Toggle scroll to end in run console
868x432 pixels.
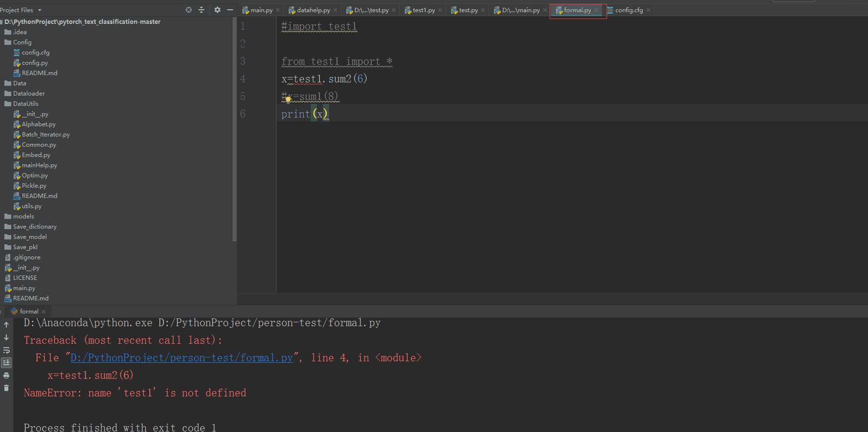click(x=6, y=363)
